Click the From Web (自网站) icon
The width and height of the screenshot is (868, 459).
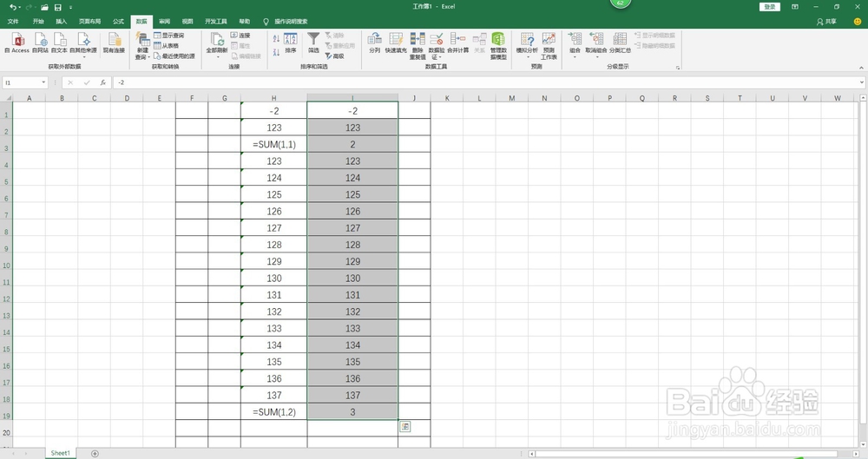41,43
